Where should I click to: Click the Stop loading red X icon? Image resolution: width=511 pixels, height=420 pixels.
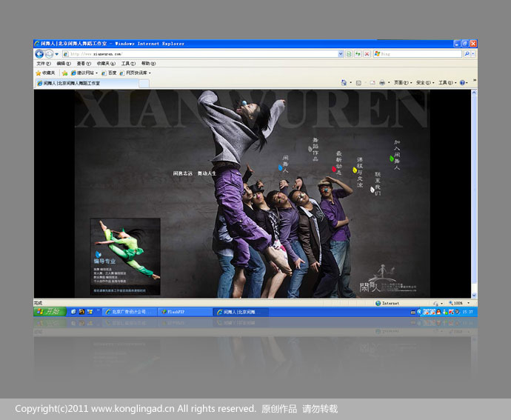click(x=367, y=54)
